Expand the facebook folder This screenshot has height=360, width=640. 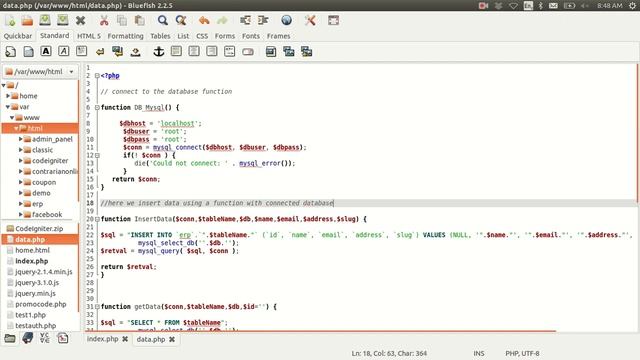pos(20,214)
